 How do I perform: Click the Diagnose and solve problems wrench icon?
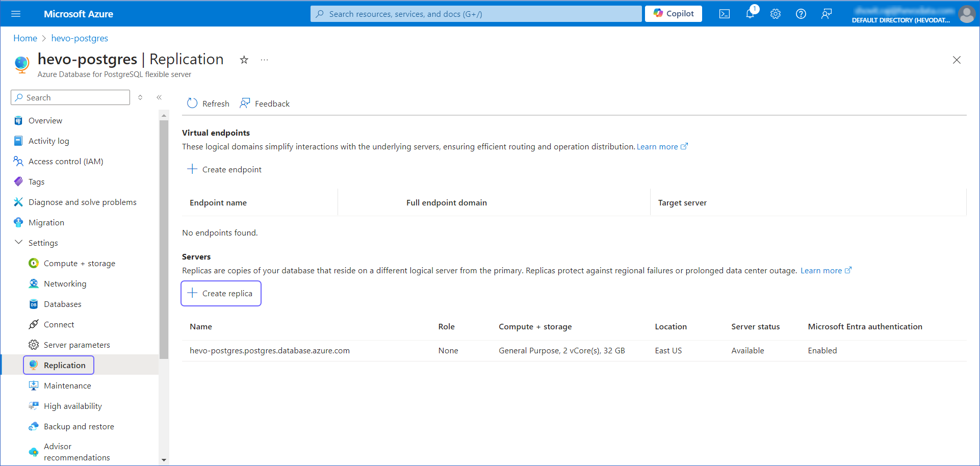click(18, 202)
